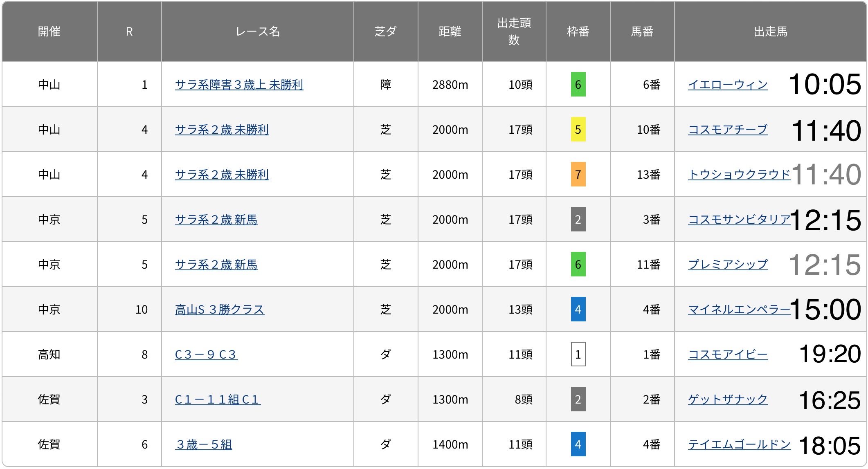This screenshot has width=868, height=469.
Task: Click the yellow frame number 5 badge
Action: point(578,130)
